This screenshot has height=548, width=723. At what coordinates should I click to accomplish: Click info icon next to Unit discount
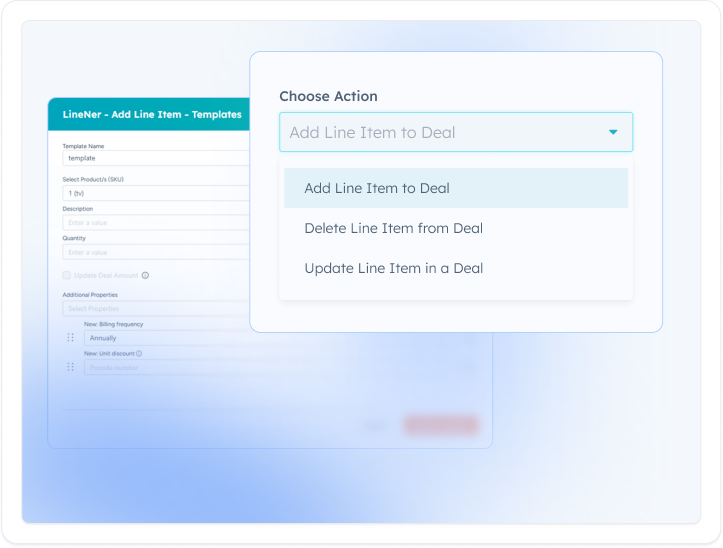click(x=139, y=353)
